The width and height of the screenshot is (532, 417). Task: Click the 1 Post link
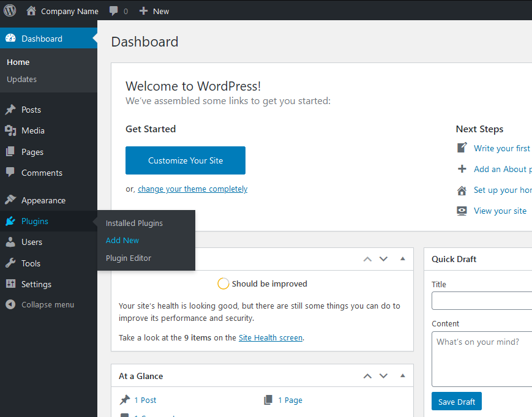tap(145, 400)
